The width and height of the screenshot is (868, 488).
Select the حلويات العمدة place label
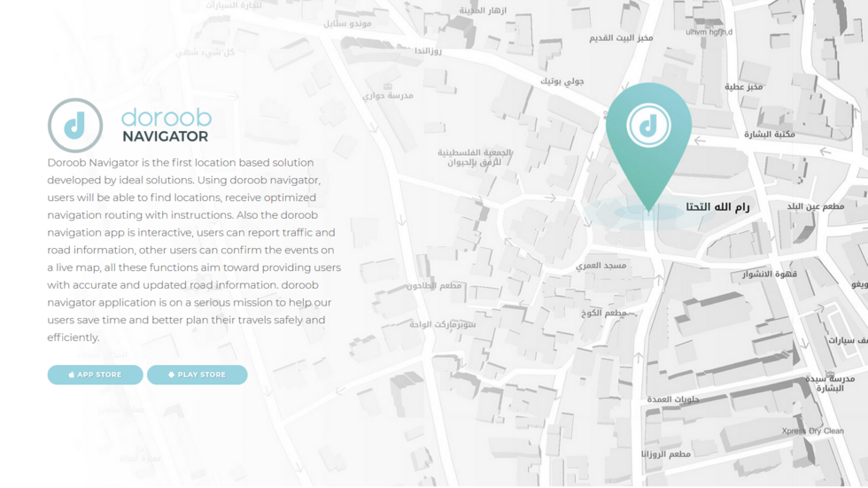[673, 399]
